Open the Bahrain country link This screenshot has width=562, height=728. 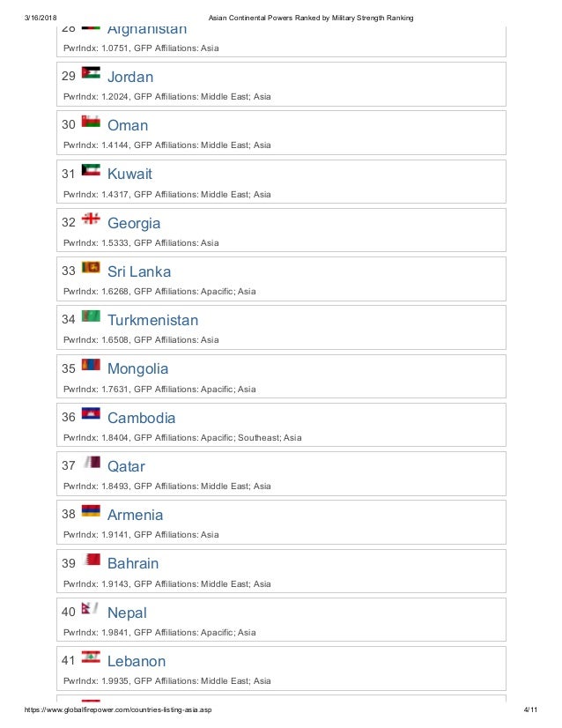click(133, 564)
